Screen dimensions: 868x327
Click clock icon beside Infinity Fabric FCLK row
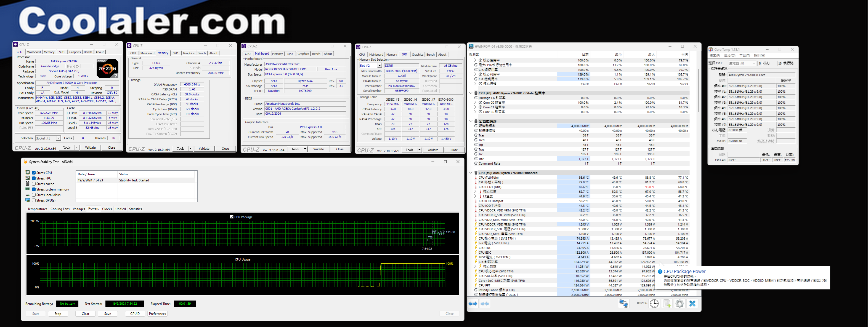click(476, 290)
